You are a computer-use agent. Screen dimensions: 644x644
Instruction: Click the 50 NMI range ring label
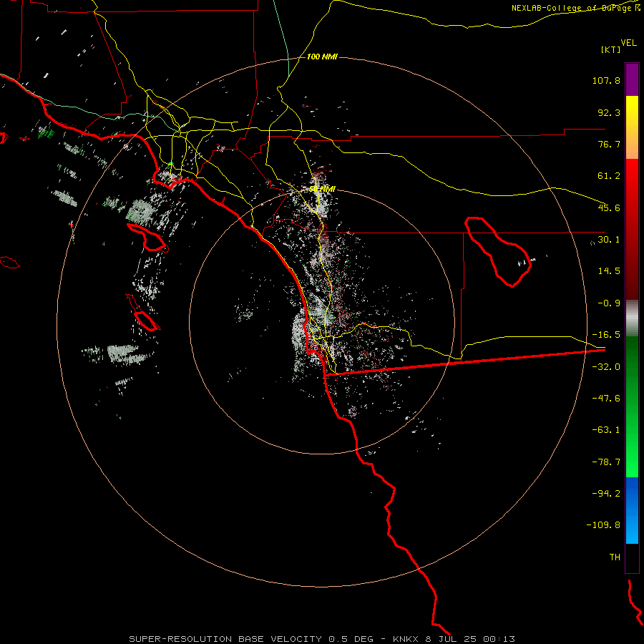(x=323, y=190)
